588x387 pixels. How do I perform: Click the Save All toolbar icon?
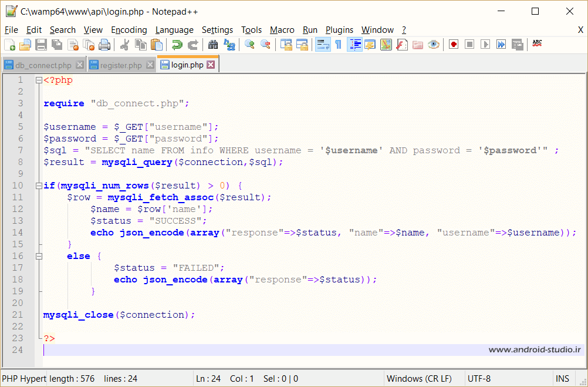(x=56, y=45)
